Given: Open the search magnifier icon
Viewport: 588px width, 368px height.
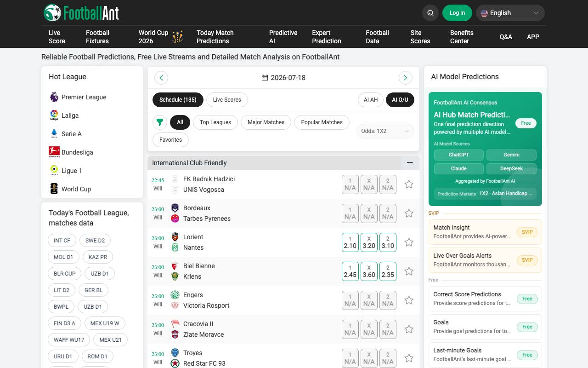Looking at the screenshot, I should pyautogui.click(x=430, y=13).
